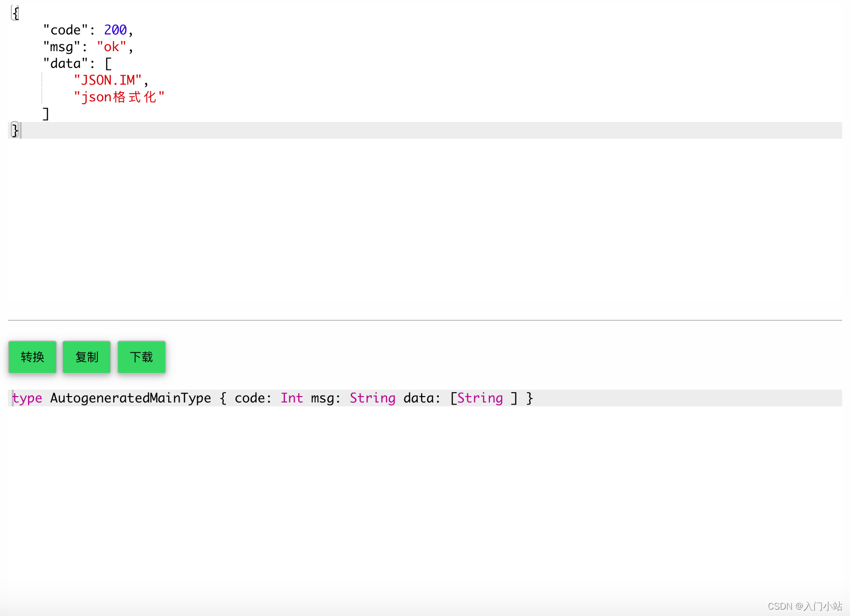Click the 下载 download button
850x616 pixels.
(x=142, y=357)
